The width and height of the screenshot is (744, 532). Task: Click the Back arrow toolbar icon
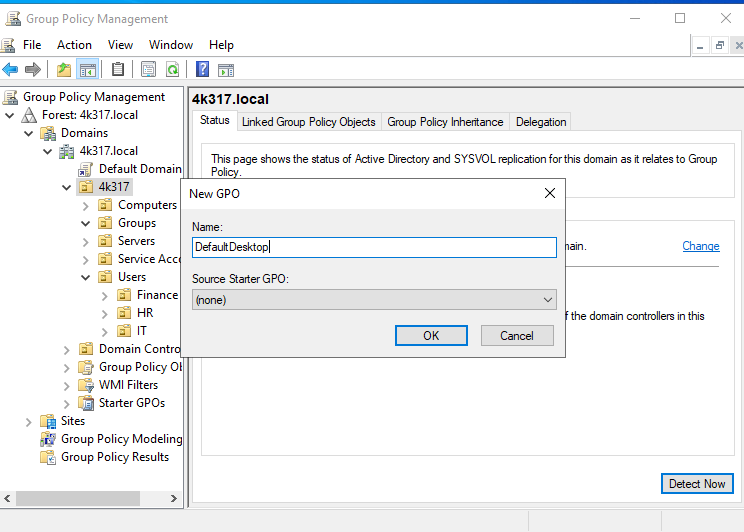[x=10, y=69]
